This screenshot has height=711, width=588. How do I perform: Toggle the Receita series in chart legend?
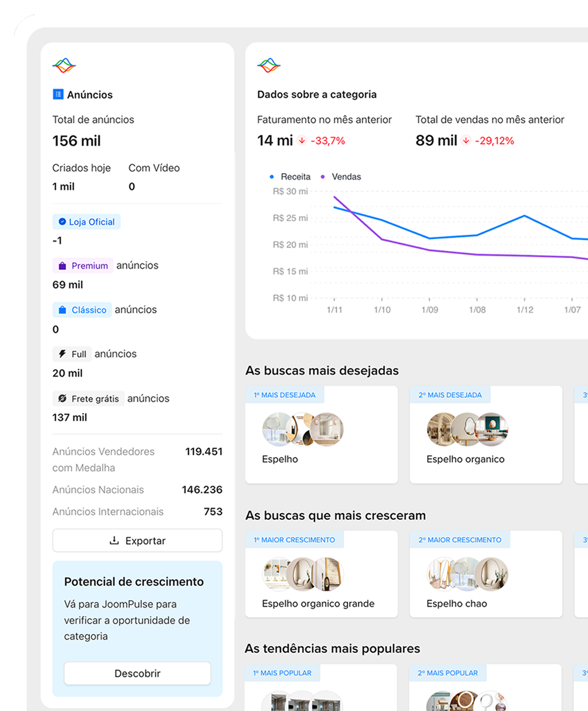[290, 177]
